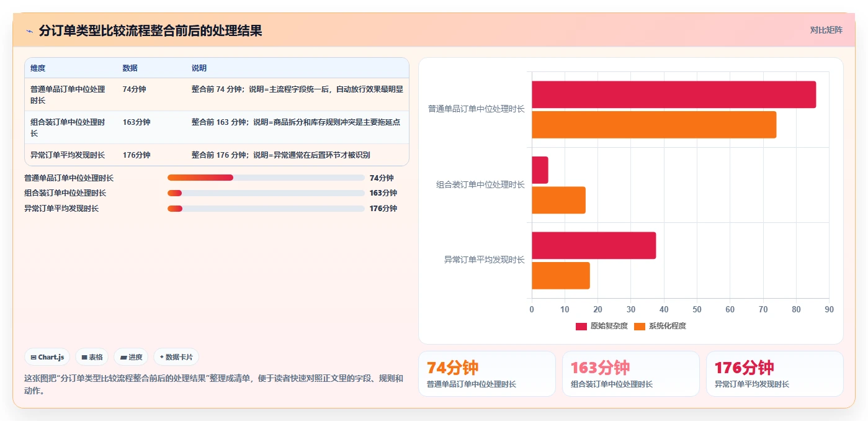The width and height of the screenshot is (868, 421).
Task: Select the 对比矩阵 label in the header
Action: click(826, 30)
